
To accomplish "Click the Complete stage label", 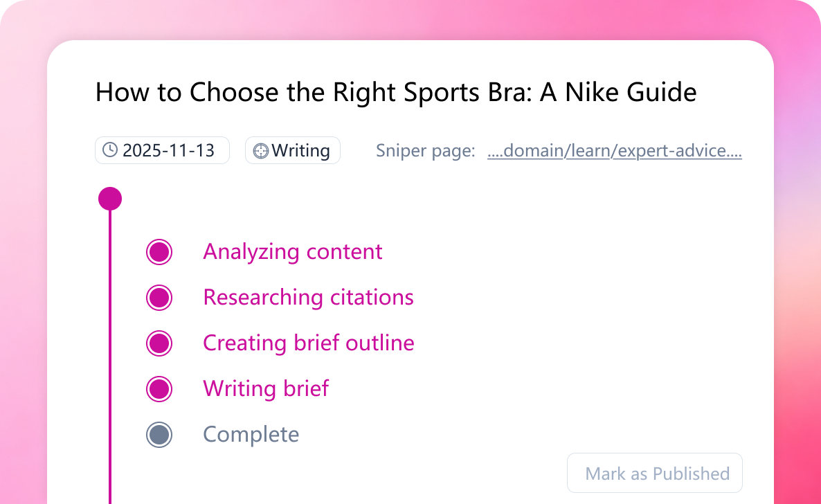I will click(251, 435).
